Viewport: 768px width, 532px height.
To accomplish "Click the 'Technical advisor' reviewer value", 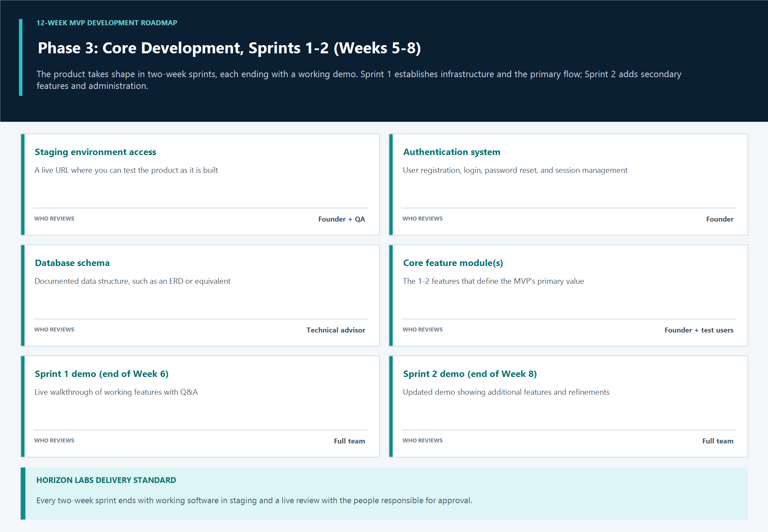I will tap(336, 330).
